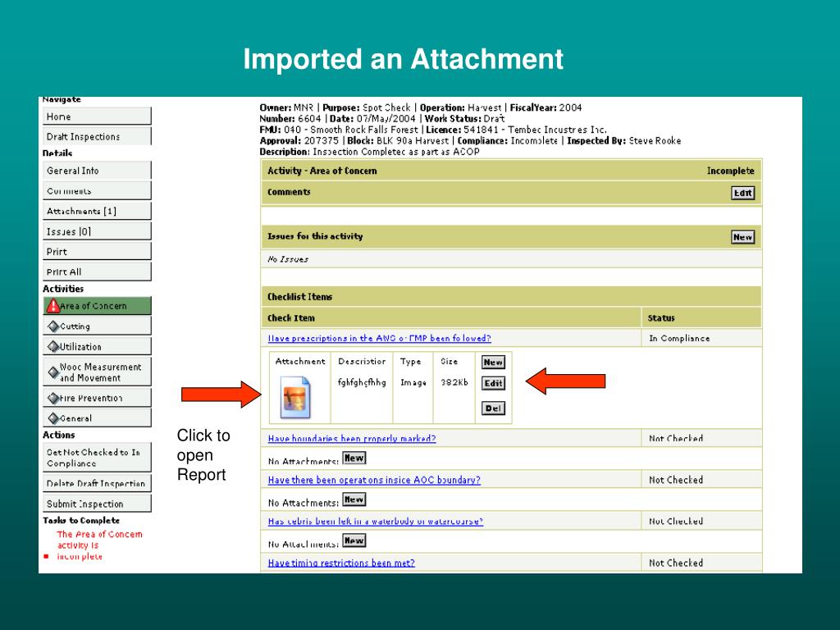Screen dimensions: 840x630
Task: Click the diamond icon next to Fire Prevention
Action: [x=53, y=398]
